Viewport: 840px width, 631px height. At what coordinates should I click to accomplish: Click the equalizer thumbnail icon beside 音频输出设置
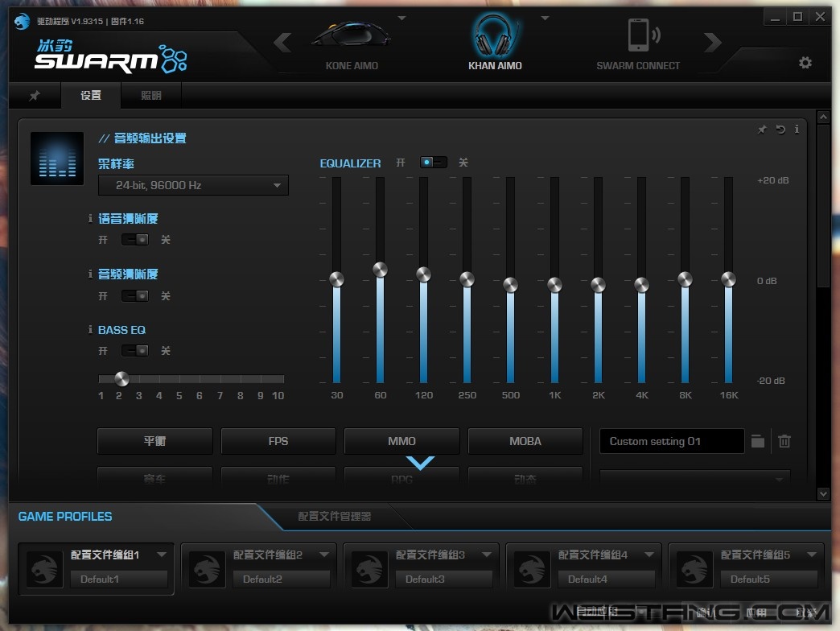coord(57,159)
